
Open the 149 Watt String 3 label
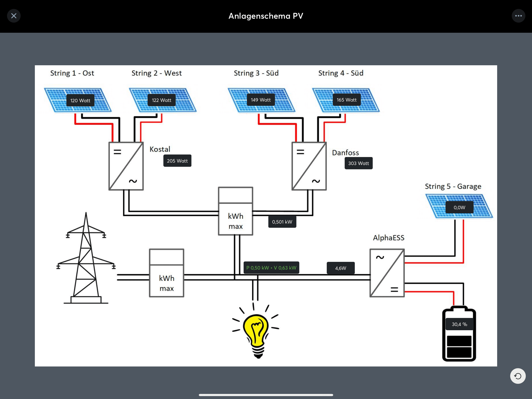click(261, 100)
